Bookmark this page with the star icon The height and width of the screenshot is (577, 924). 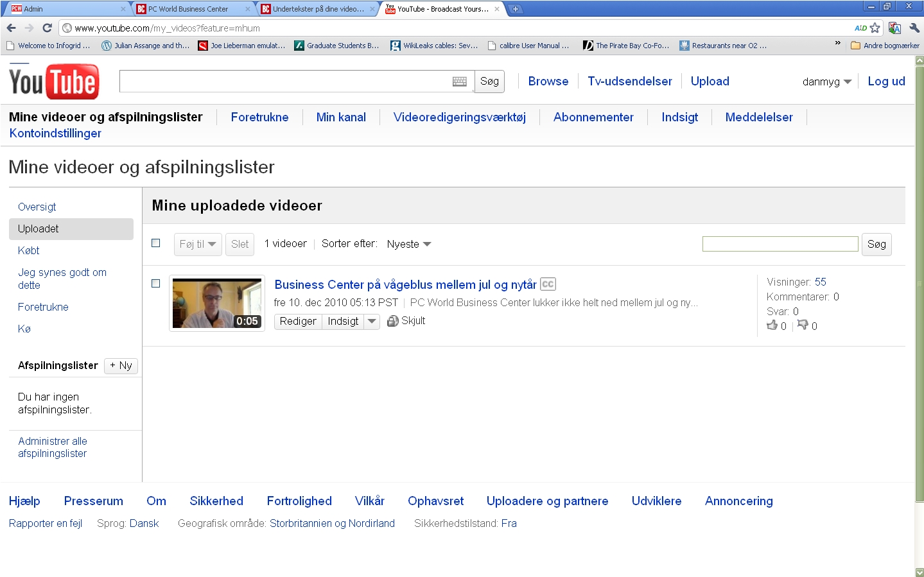pyautogui.click(x=875, y=28)
